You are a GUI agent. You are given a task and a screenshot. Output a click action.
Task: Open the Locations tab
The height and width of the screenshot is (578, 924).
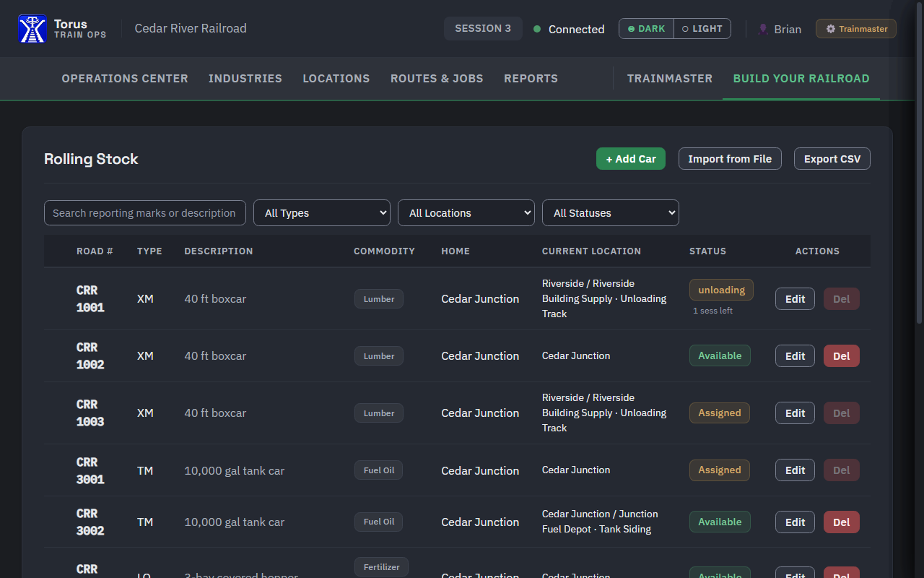click(x=336, y=79)
